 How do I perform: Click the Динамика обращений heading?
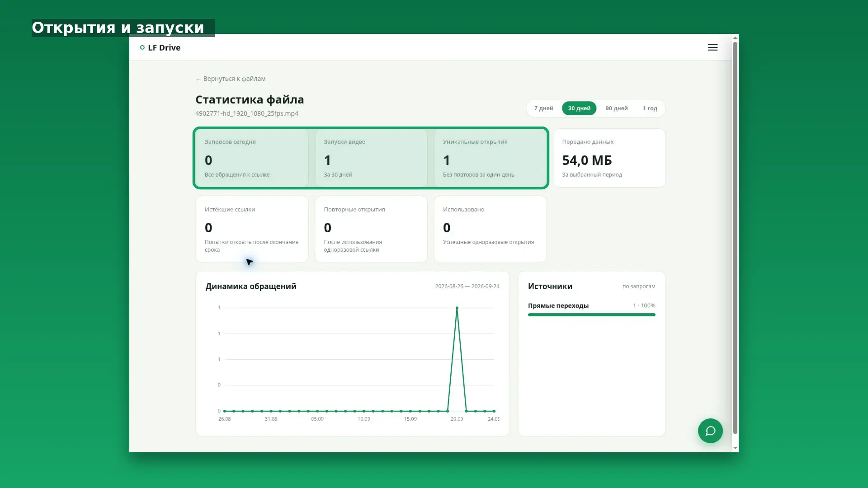[251, 286]
